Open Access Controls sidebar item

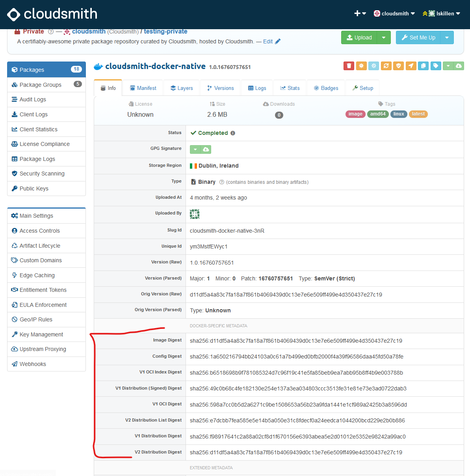pyautogui.click(x=46, y=231)
